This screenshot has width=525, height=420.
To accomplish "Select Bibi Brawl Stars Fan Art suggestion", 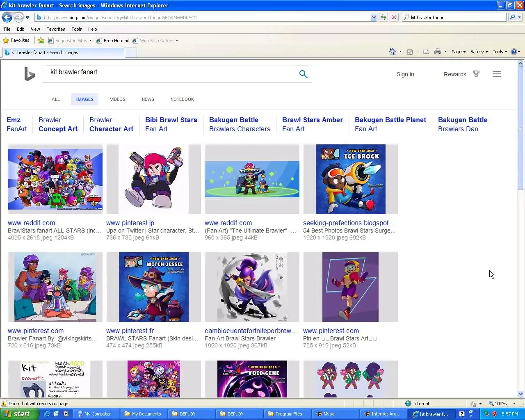I will coord(171,124).
